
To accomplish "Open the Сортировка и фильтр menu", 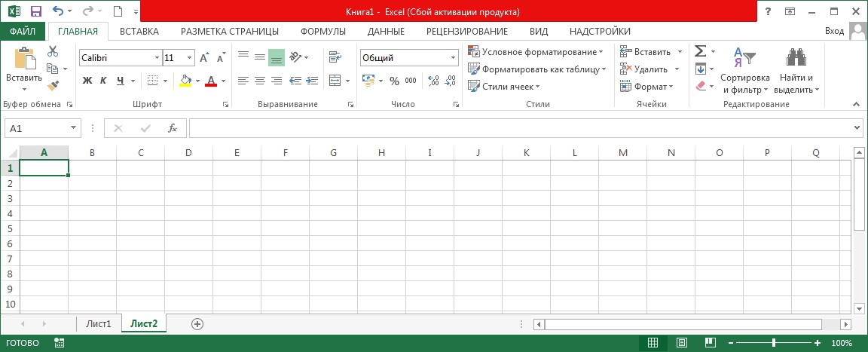I will click(x=745, y=70).
